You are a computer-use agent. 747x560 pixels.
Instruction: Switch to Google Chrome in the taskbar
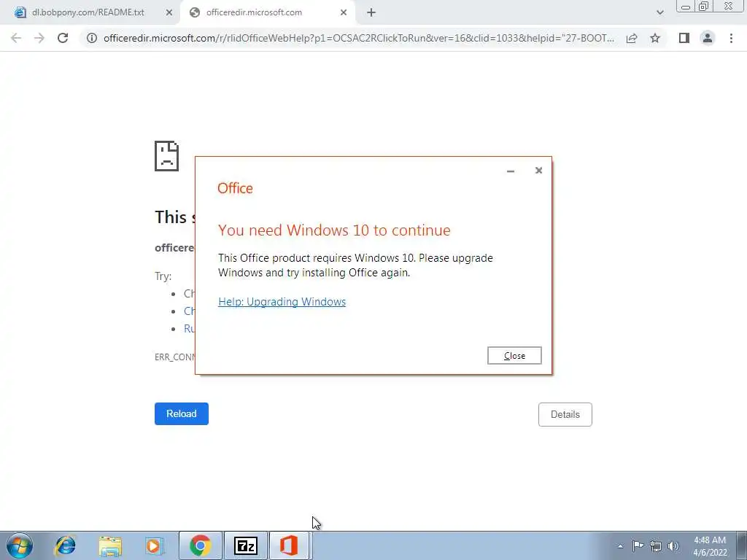pos(201,545)
